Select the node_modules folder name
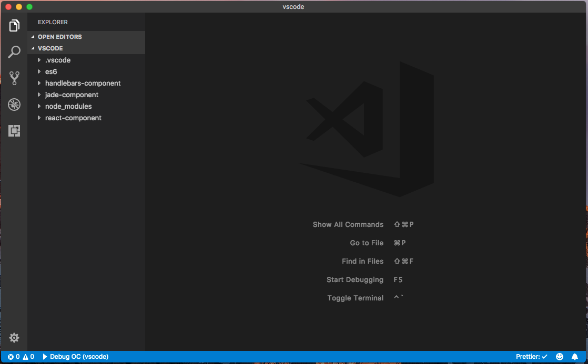The width and height of the screenshot is (588, 364). tap(68, 106)
